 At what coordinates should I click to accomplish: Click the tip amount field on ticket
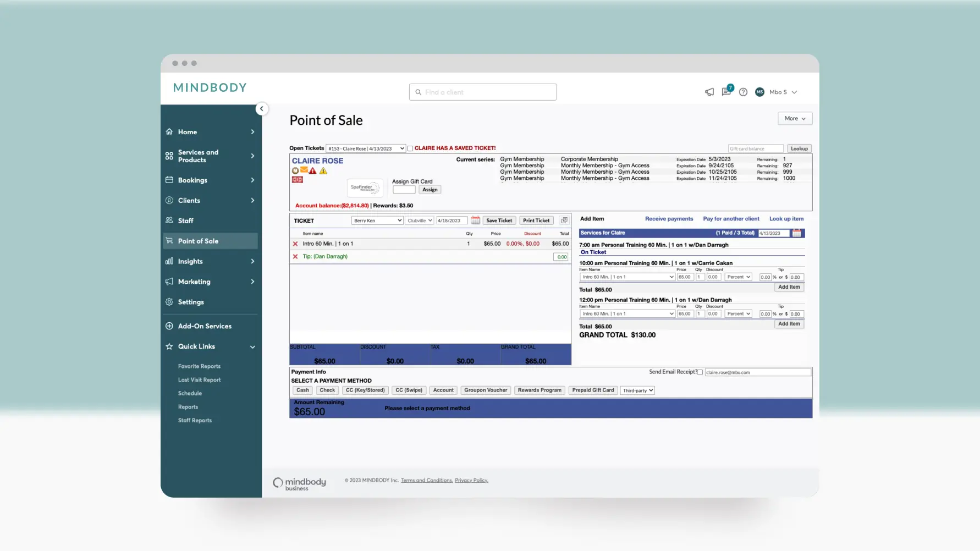coord(560,257)
